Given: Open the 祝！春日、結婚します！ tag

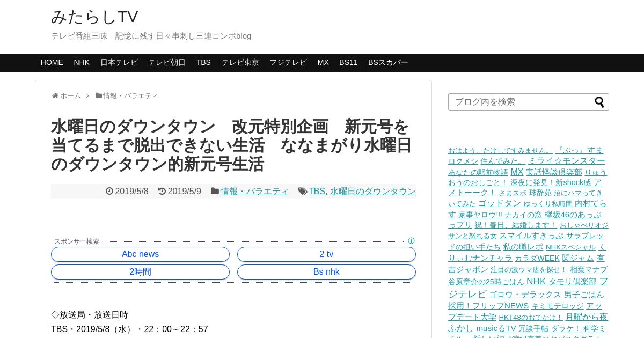Looking at the screenshot, I should (x=516, y=225).
